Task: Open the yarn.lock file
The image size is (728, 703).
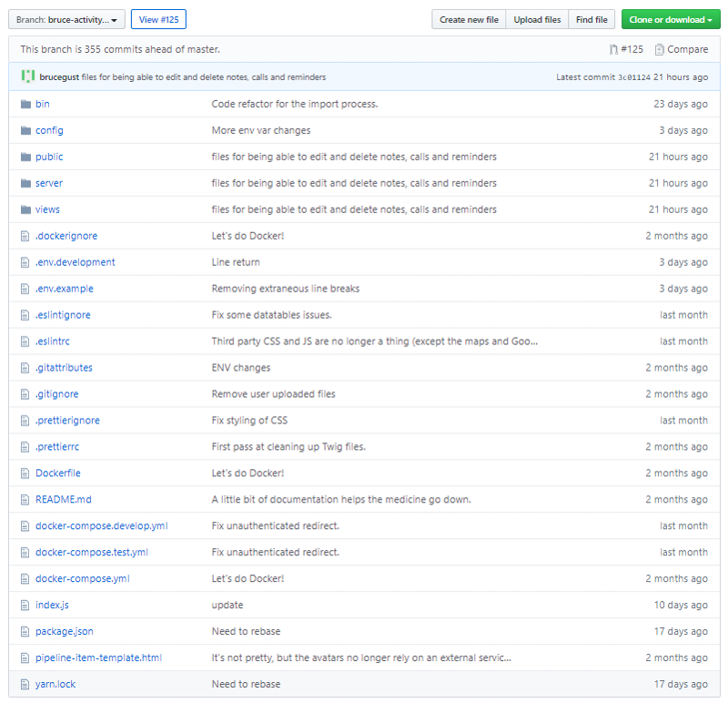Action: tap(56, 685)
